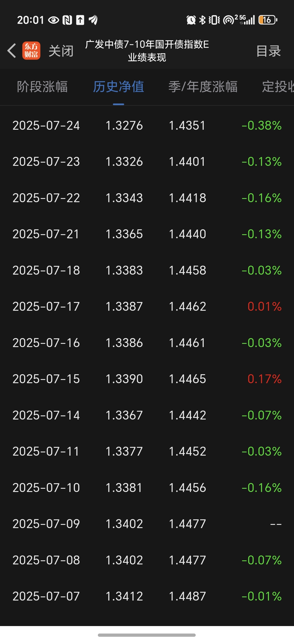Image resolution: width=294 pixels, height=644 pixels.
Task: Tap the vibrate mode status icon
Action: (x=214, y=20)
